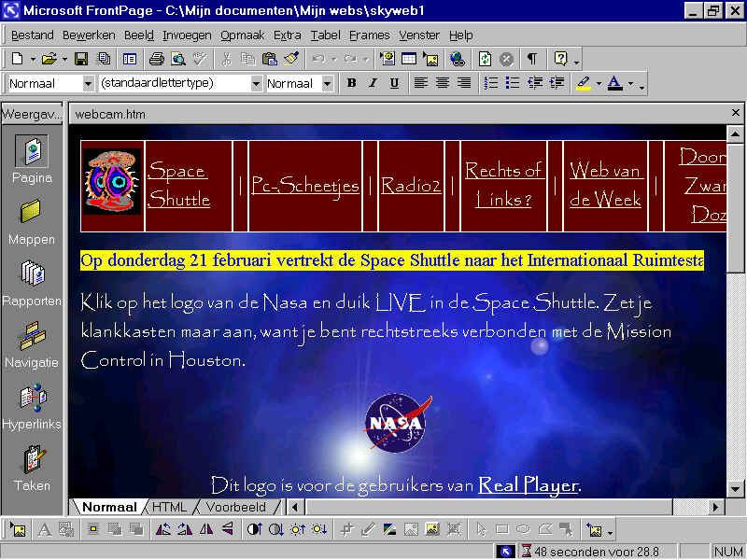Expand the style dropdown showing Normaal

point(88,84)
